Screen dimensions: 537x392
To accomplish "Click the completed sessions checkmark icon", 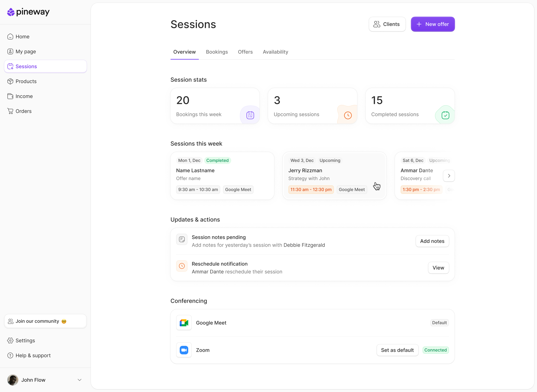I will tap(445, 115).
